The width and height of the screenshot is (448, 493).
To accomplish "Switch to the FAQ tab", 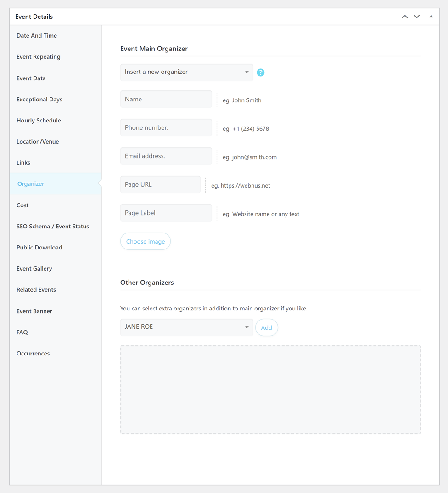I will [x=22, y=332].
